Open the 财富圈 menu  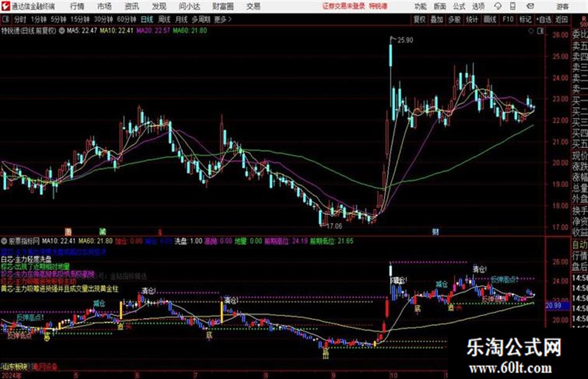[x=223, y=6]
